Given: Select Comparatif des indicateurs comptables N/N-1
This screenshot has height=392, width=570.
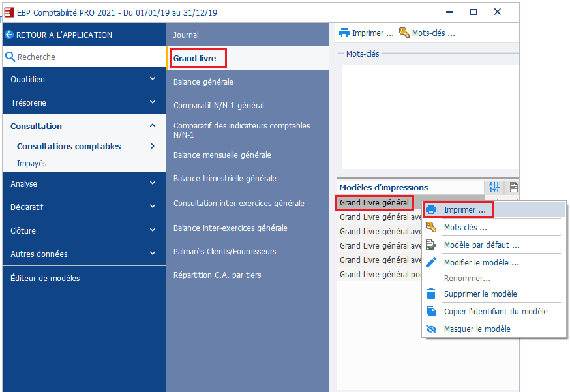Looking at the screenshot, I should pyautogui.click(x=247, y=130).
